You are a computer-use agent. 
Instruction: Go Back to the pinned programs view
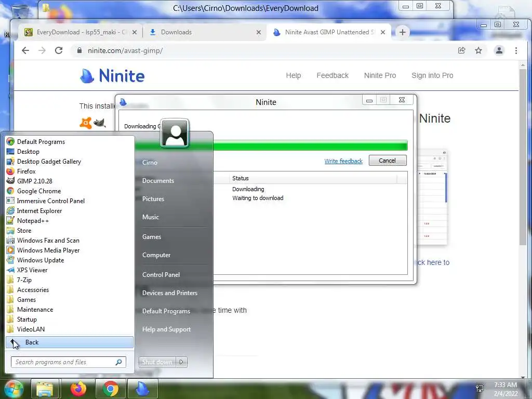(x=69, y=342)
